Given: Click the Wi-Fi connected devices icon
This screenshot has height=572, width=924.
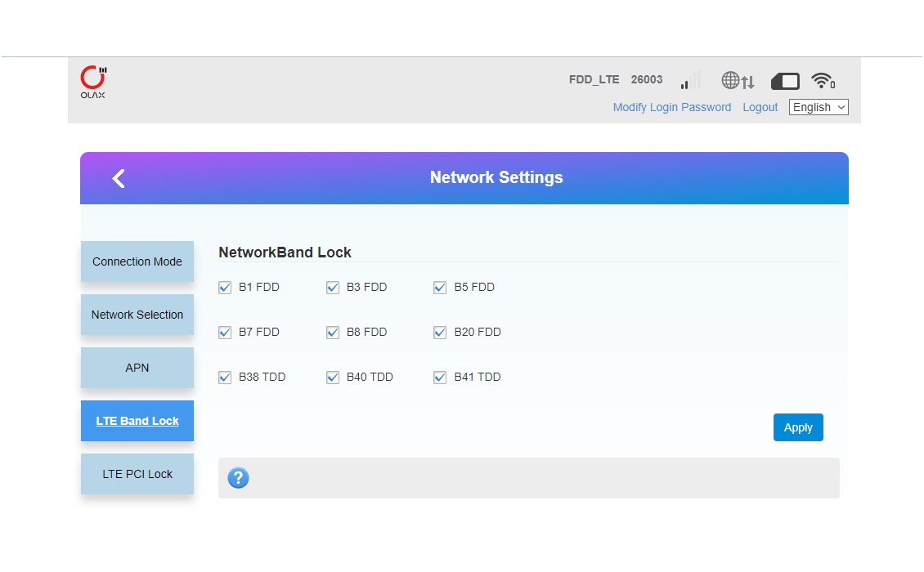Looking at the screenshot, I should (x=823, y=81).
